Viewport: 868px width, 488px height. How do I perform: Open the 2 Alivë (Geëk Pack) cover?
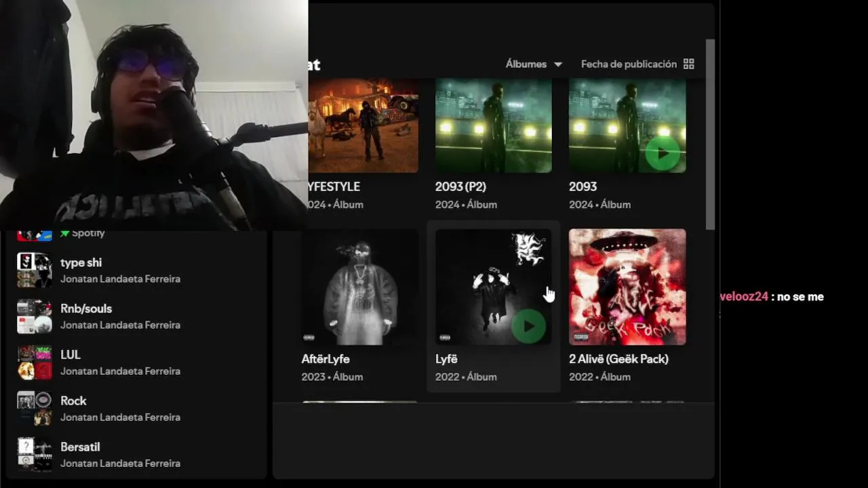pyautogui.click(x=627, y=287)
